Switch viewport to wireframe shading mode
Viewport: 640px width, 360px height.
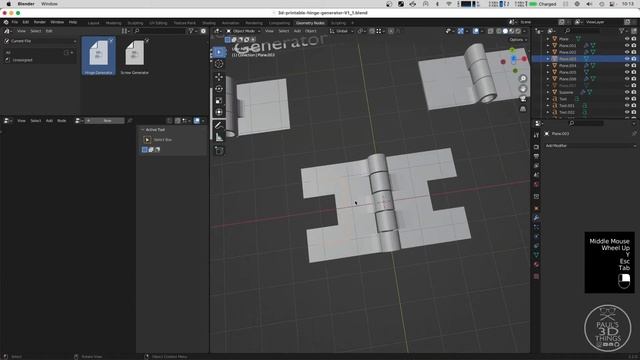point(499,31)
